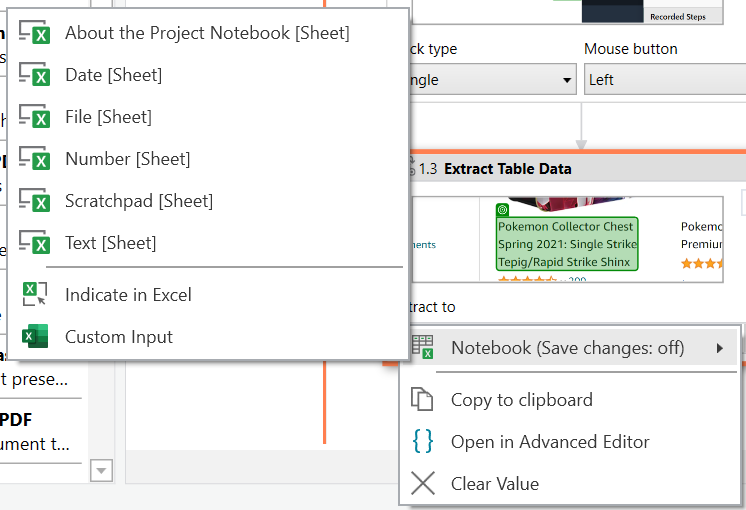Click the Extract Table Data activity title
Image resolution: width=746 pixels, height=510 pixels.
click(508, 169)
